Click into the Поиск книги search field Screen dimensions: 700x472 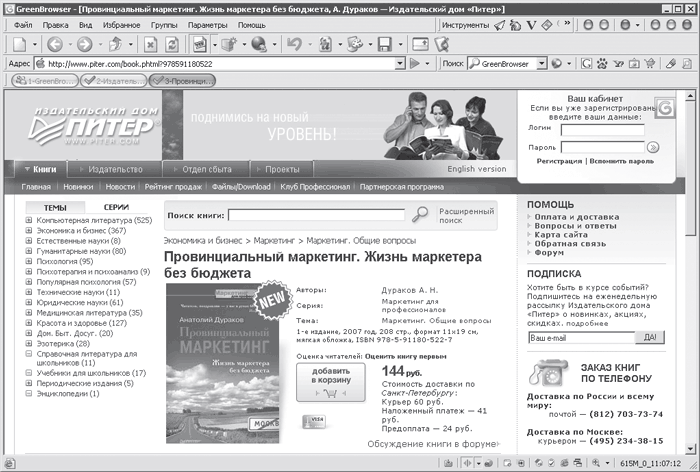click(x=317, y=215)
